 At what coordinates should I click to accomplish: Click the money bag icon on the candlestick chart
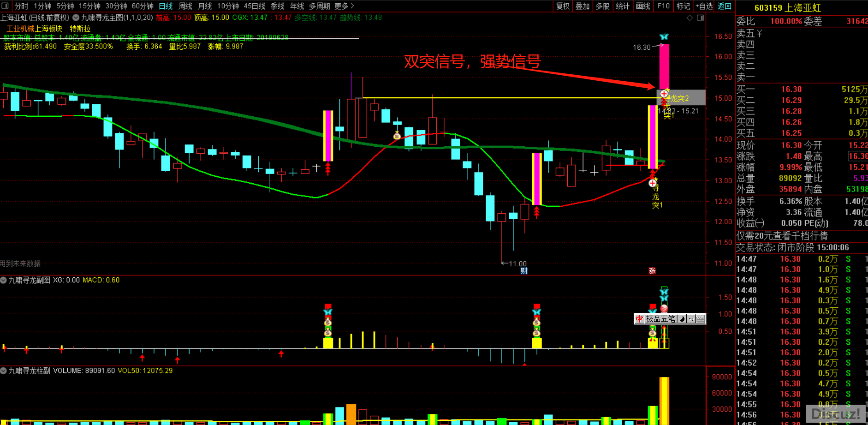coord(397,135)
